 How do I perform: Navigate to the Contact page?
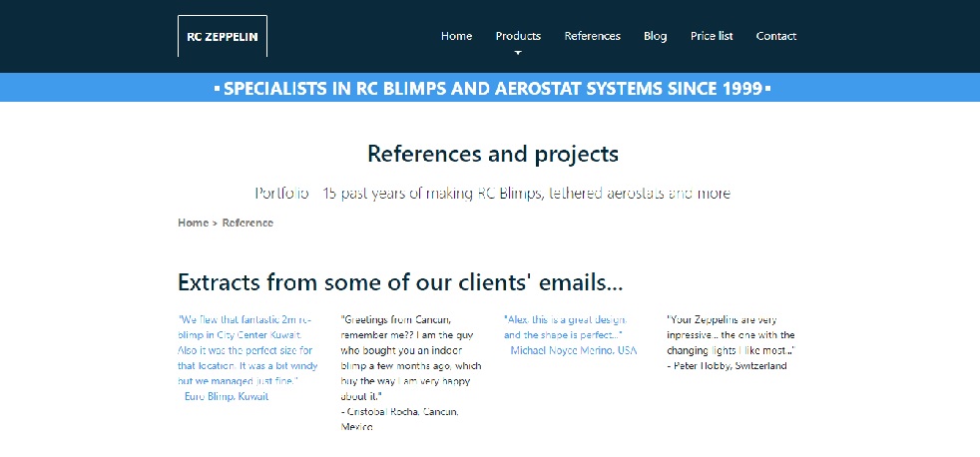[x=775, y=36]
